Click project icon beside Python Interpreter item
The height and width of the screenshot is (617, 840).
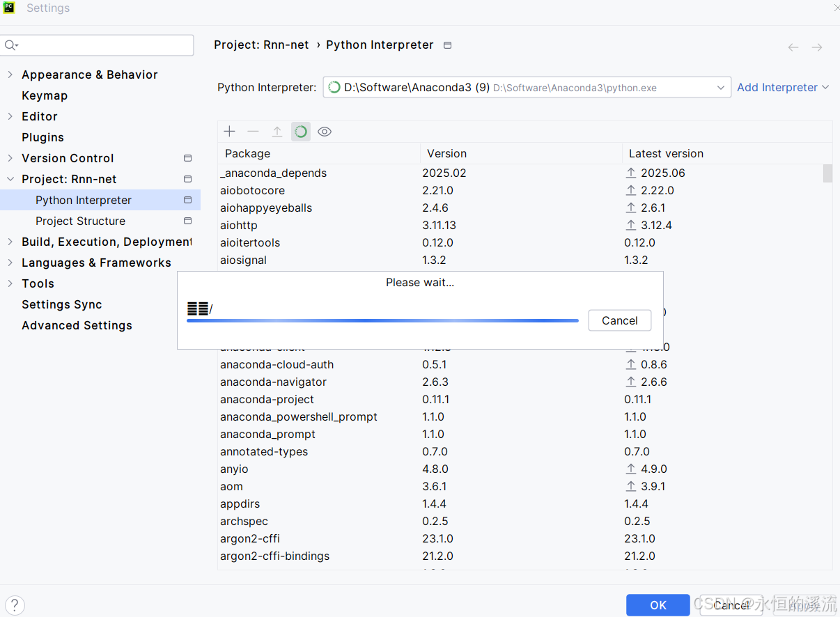pos(187,200)
